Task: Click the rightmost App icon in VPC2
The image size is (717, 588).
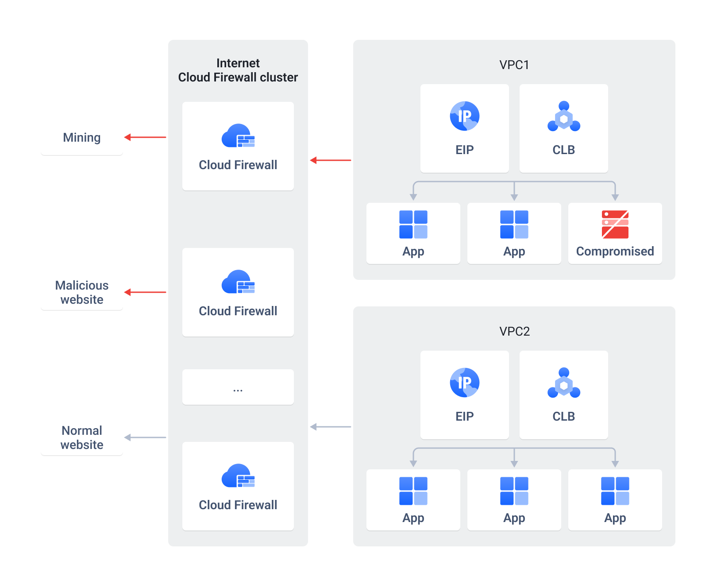Action: click(x=615, y=491)
